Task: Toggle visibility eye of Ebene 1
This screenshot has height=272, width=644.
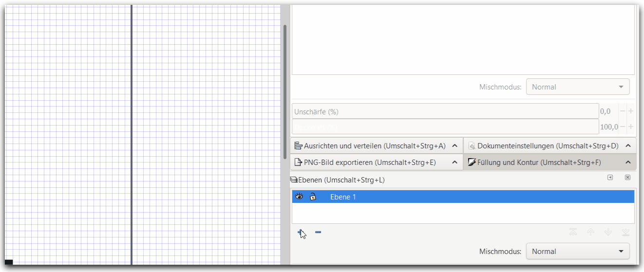Action: tap(299, 197)
